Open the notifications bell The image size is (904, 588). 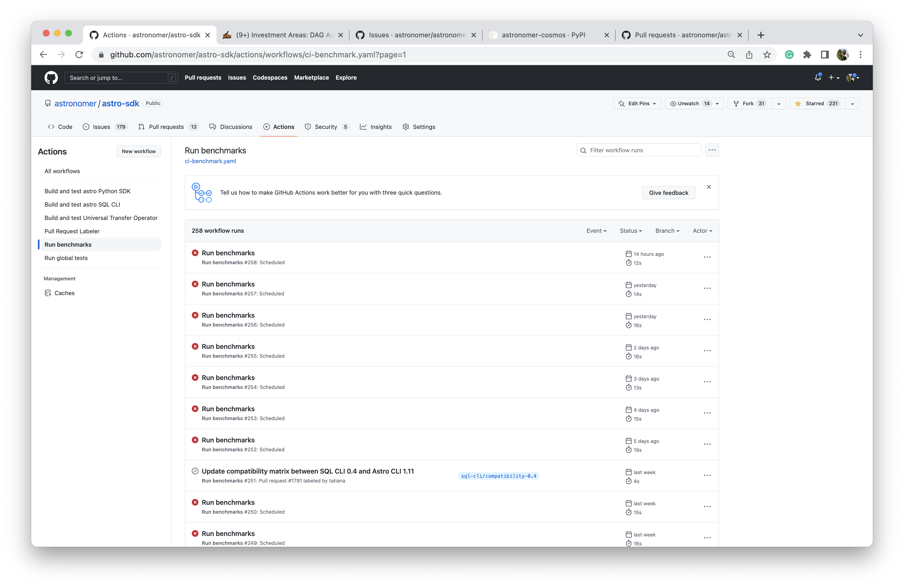pos(818,77)
